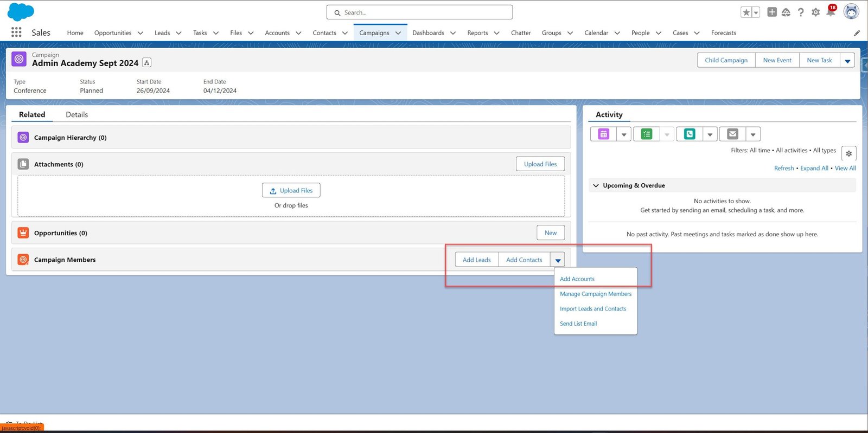Click the Upload Files button in drop zone
The width and height of the screenshot is (868, 433).
(x=291, y=191)
